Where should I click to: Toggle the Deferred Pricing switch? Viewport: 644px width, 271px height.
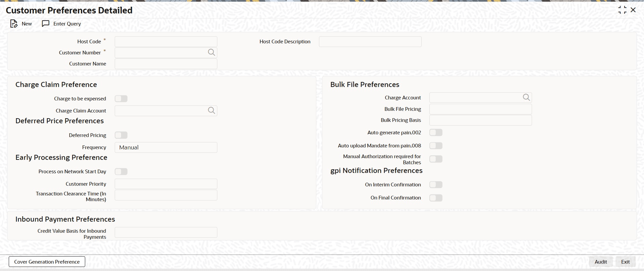click(121, 135)
